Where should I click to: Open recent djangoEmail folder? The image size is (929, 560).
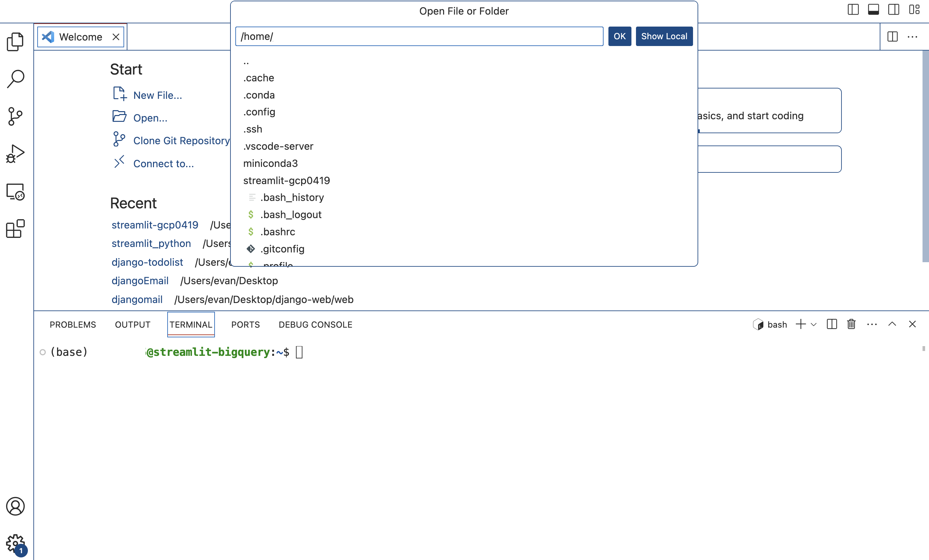point(140,281)
